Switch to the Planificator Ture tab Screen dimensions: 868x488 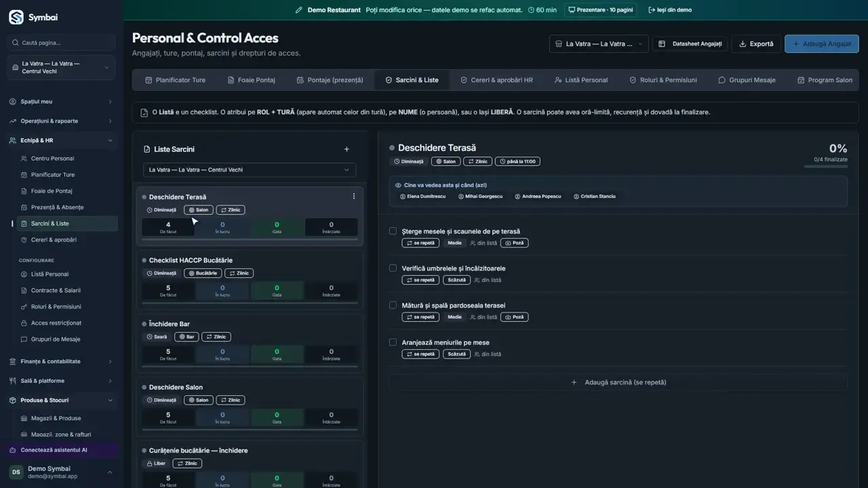(175, 80)
